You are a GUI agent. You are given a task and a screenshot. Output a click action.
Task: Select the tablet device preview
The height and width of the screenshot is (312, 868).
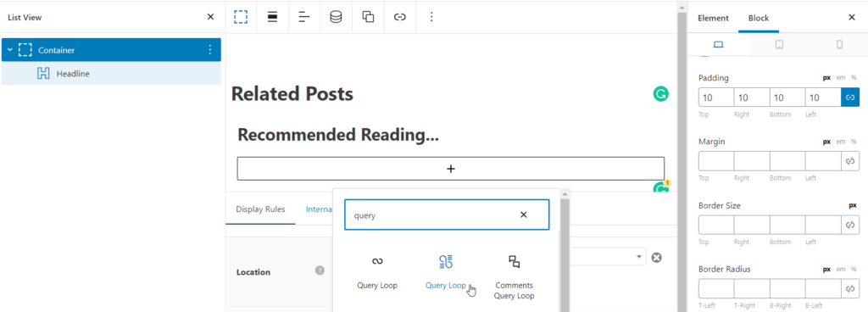point(779,45)
